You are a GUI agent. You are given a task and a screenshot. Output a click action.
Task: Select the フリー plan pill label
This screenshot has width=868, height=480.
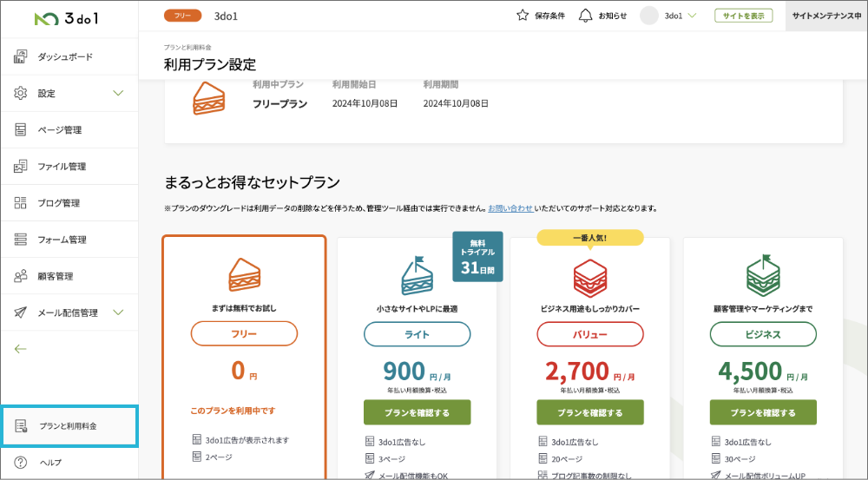click(244, 334)
